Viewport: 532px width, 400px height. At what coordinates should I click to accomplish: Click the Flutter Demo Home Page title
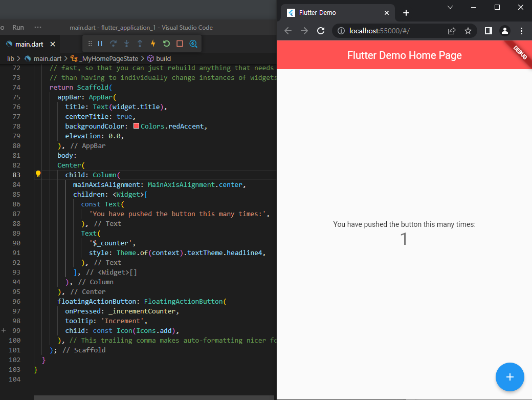tap(405, 55)
